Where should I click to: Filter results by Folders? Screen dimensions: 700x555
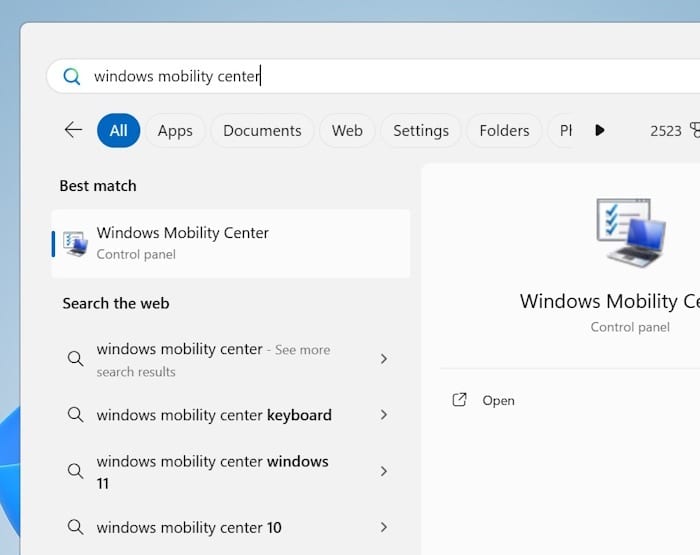pyautogui.click(x=504, y=130)
